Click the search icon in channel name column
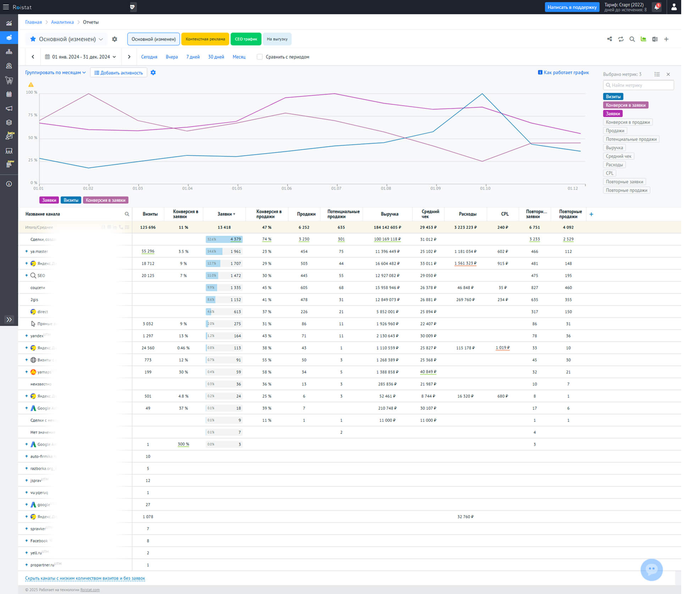The image size is (700, 594). click(127, 214)
